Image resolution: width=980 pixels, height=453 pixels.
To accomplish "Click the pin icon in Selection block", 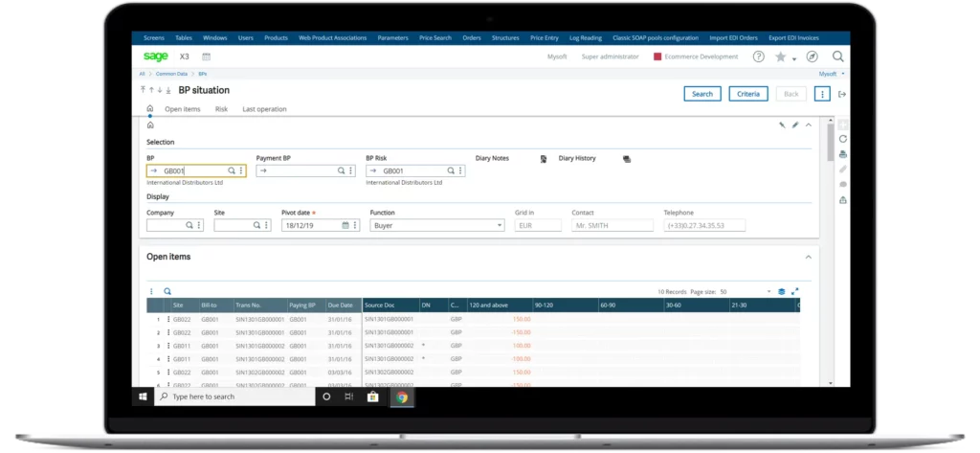I will pyautogui.click(x=782, y=125).
